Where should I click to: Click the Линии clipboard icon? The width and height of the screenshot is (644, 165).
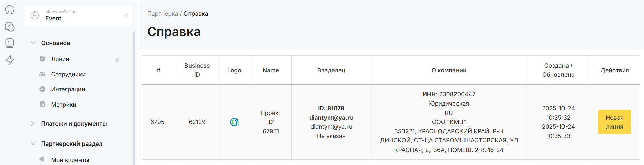point(42,59)
